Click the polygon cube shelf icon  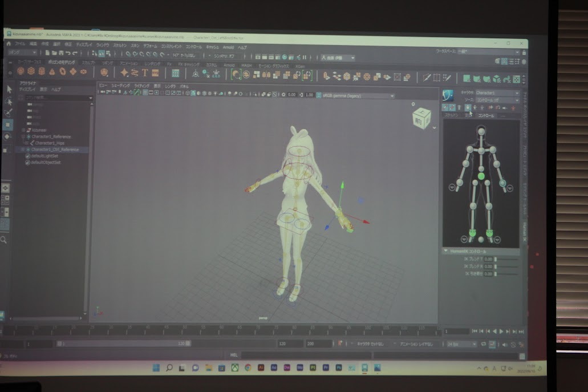(x=31, y=71)
